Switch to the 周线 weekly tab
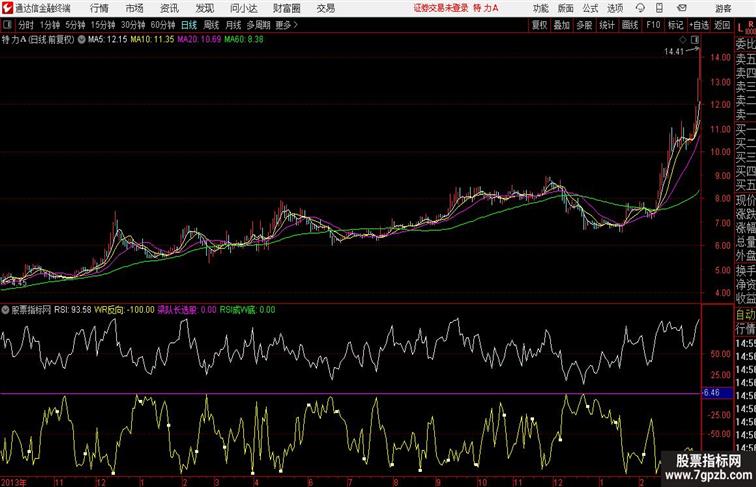756x487 pixels. pos(211,25)
